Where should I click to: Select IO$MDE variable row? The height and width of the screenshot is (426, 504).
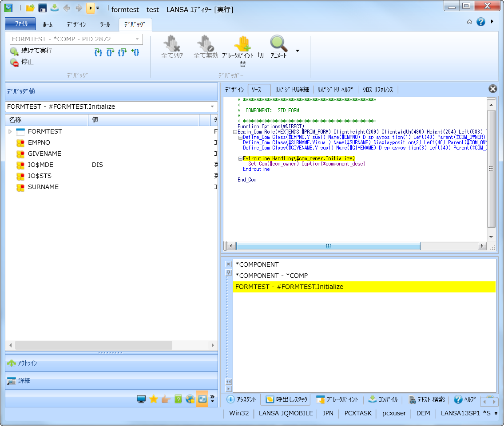(x=40, y=165)
